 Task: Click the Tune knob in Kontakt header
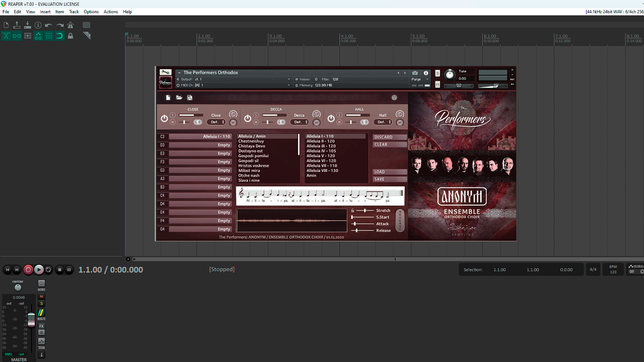tap(450, 74)
